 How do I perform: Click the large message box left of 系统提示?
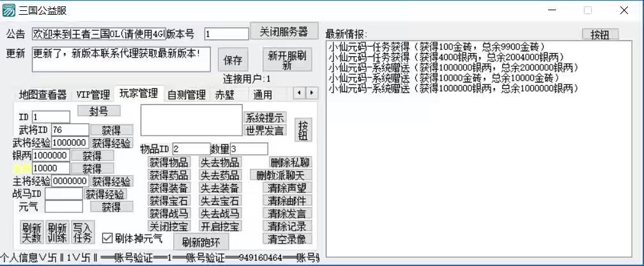192,120
